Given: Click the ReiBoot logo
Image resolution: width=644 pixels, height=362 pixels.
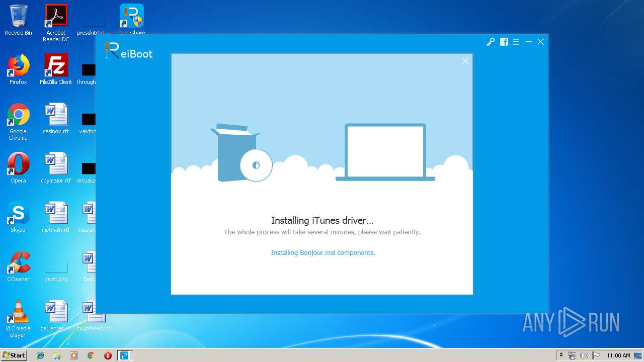Looking at the screenshot, I should coord(129,51).
